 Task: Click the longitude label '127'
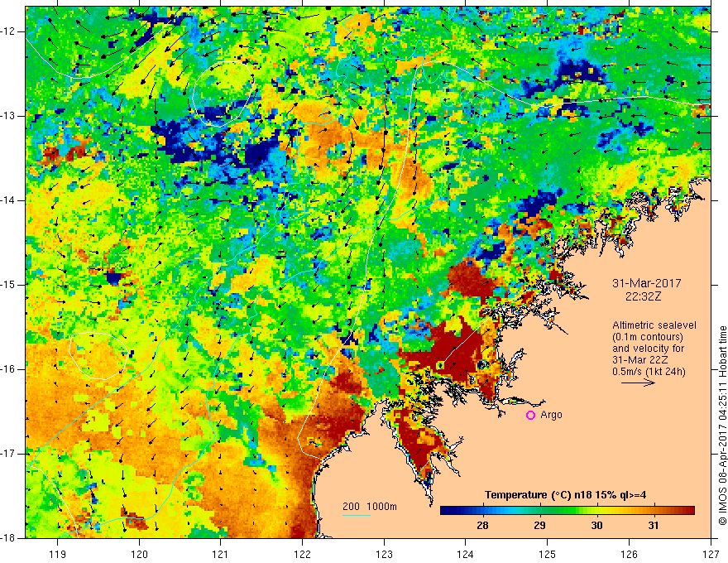(711, 554)
